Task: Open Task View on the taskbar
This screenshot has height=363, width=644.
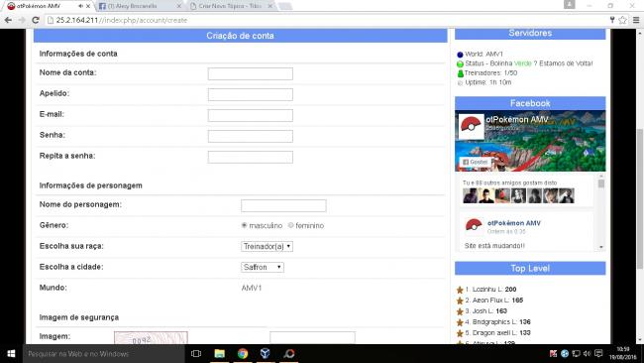Action: pyautogui.click(x=196, y=353)
